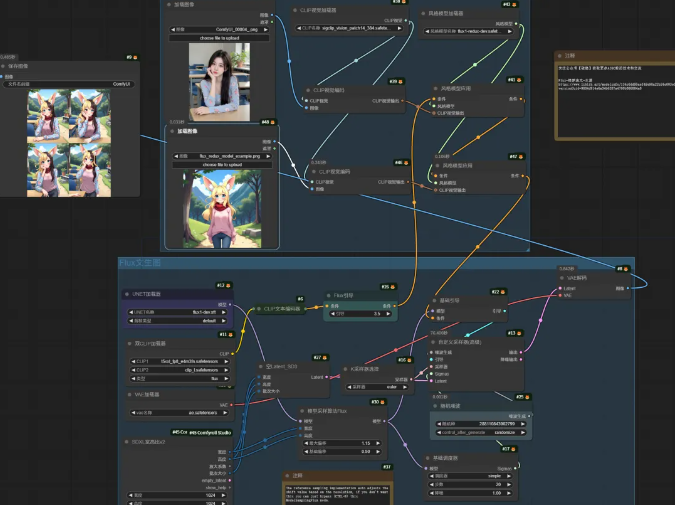This screenshot has width=675, height=505.
Task: Click the Sigmas output slot on 基础调度器
Action: (x=515, y=468)
